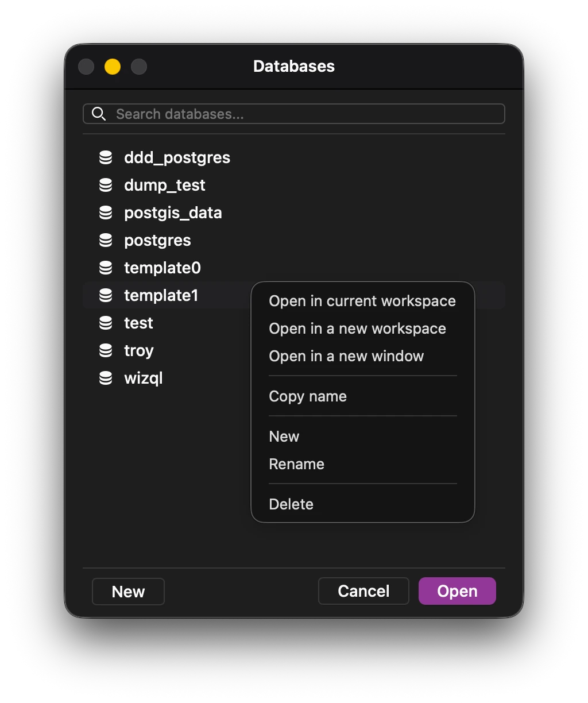588x703 pixels.
Task: Select the postgis_data database icon
Action: tap(107, 213)
